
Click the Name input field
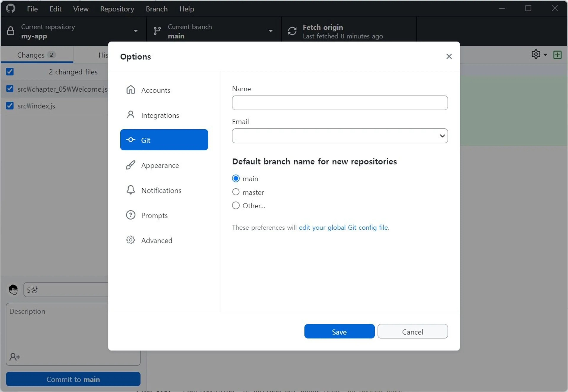point(340,102)
